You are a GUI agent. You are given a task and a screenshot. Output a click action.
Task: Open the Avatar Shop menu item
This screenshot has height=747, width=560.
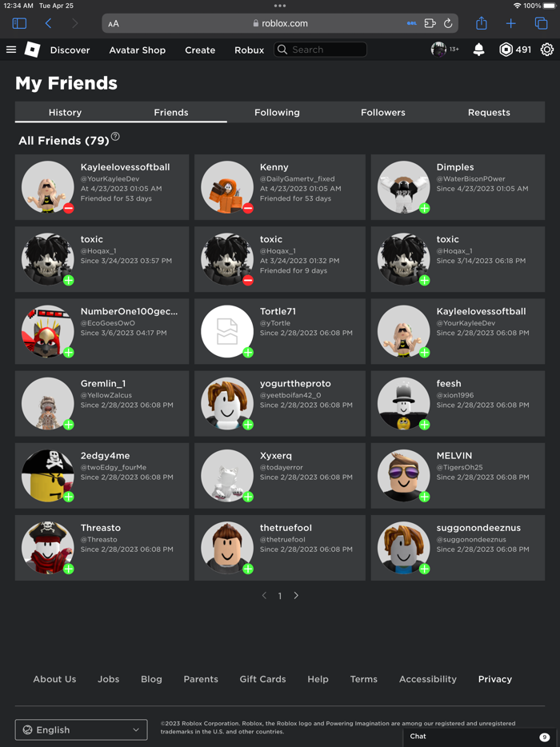(138, 50)
